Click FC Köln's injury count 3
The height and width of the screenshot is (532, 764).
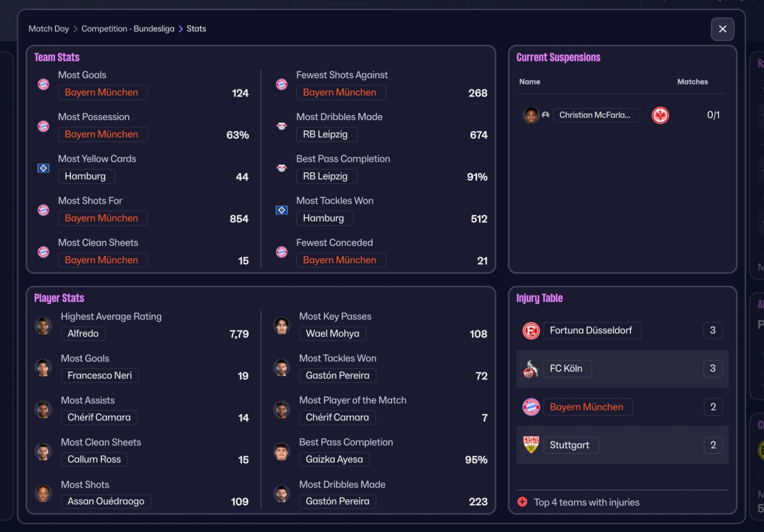click(x=713, y=369)
